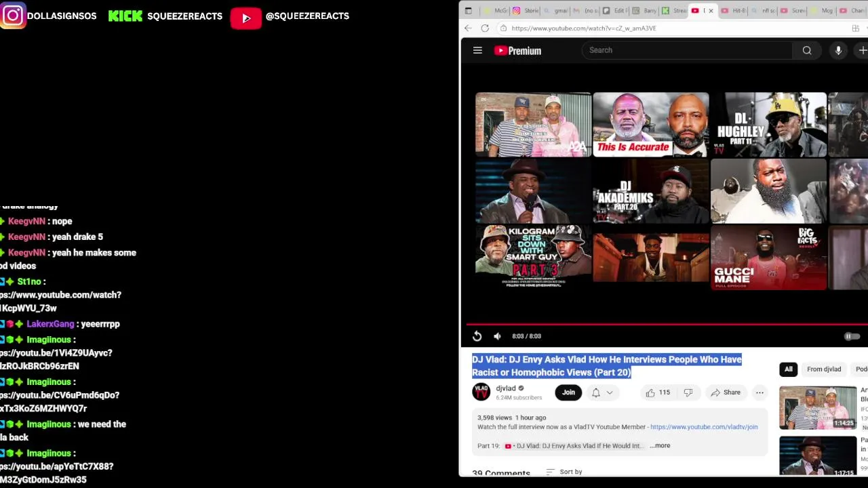Screen dimensions: 868x488
Task: Open the DJ Akademiks Part 26 suggestion
Action: coord(651,191)
